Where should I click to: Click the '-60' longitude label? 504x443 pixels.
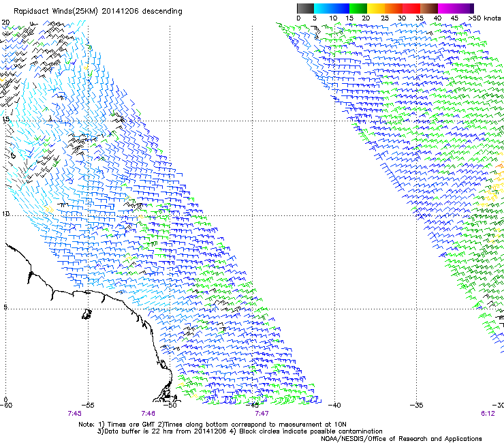coord(5,406)
